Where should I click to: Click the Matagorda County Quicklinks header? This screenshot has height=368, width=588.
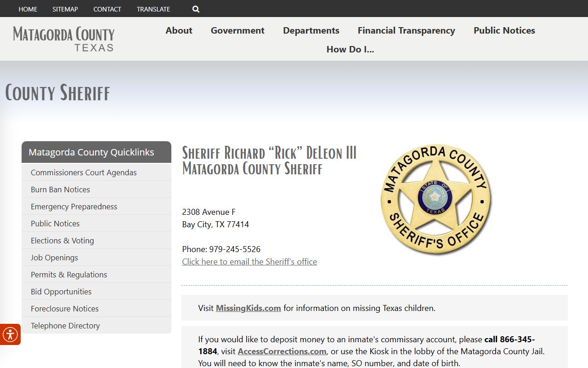click(96, 152)
